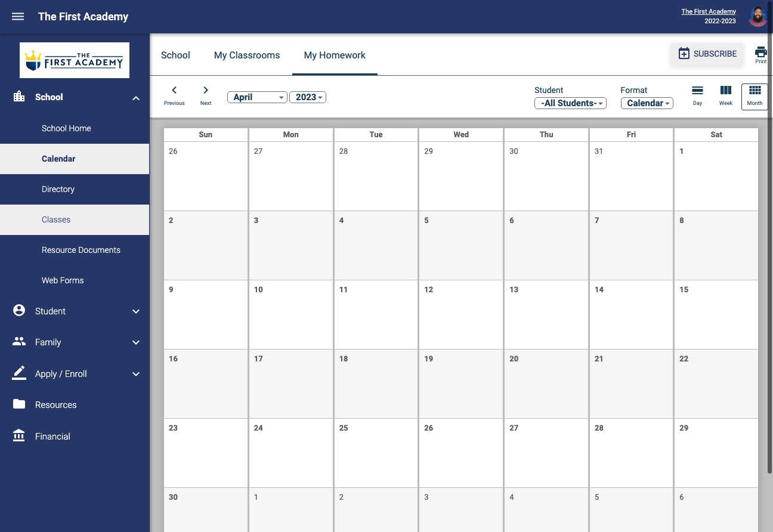Viewport: 773px width, 532px height.
Task: Open Directory in the sidebar
Action: point(75,189)
